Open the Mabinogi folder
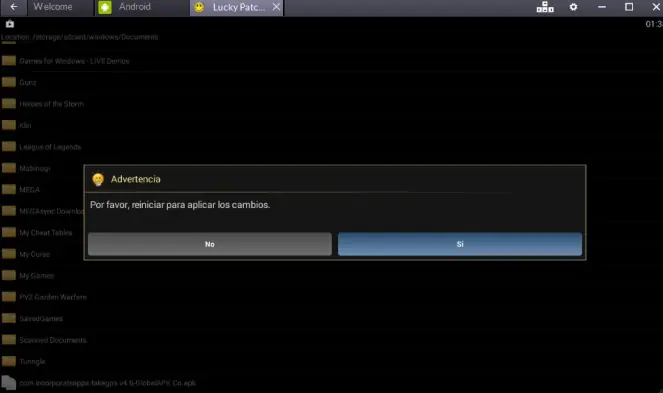 (26, 168)
